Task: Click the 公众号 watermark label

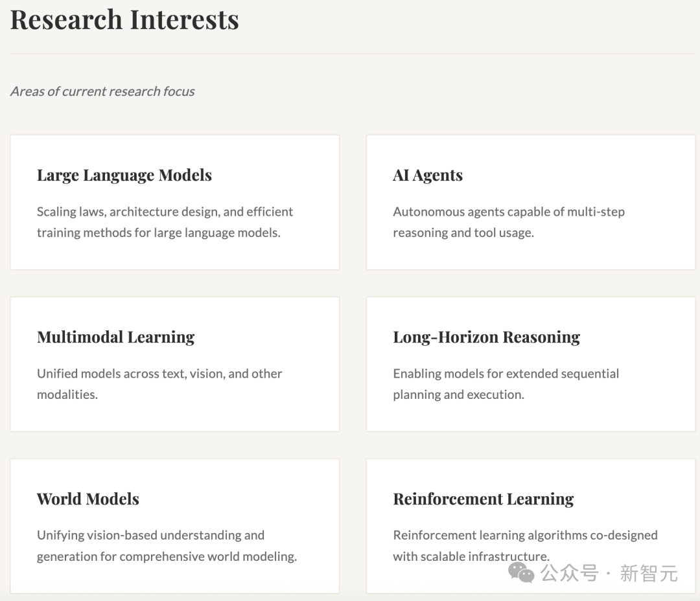Action: [x=569, y=573]
